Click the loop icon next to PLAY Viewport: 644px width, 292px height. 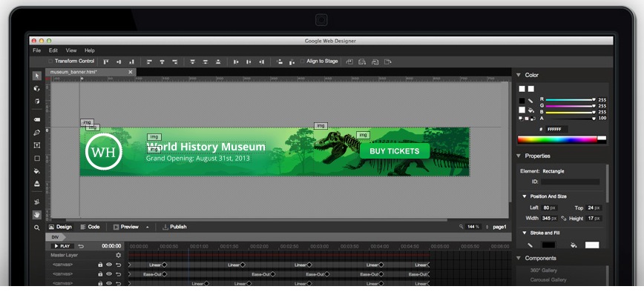(81, 246)
